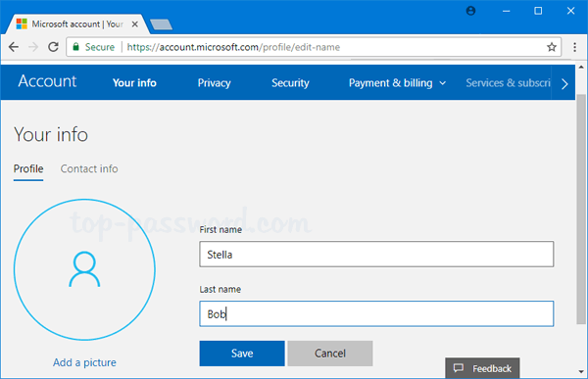Expand the Payment & billing dropdown
This screenshot has height=379, width=588.
click(x=397, y=83)
